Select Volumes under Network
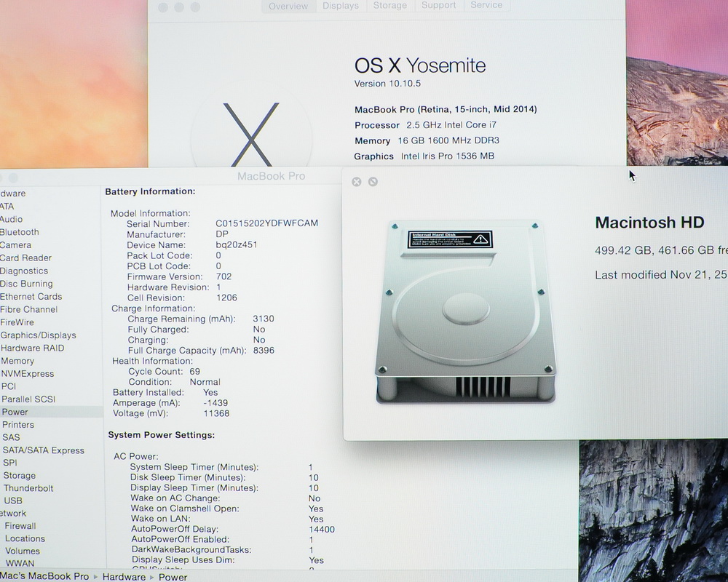This screenshot has height=582, width=728. coord(23,551)
